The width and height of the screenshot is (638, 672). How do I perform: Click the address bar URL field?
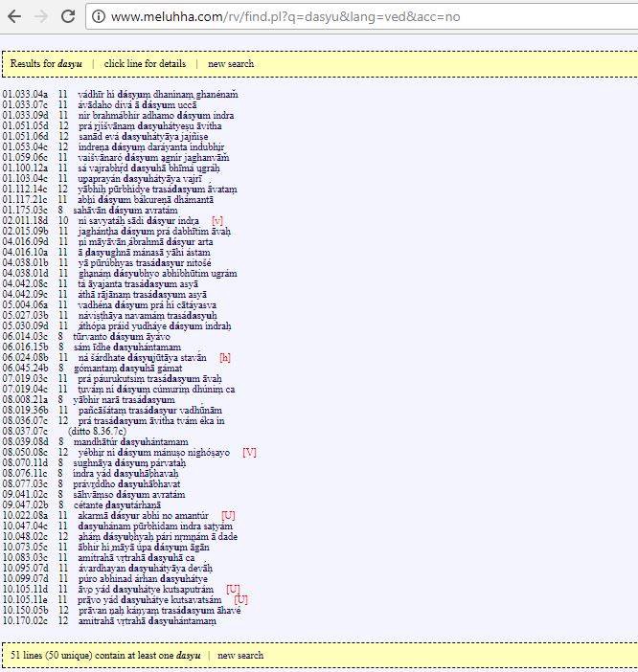tap(287, 17)
